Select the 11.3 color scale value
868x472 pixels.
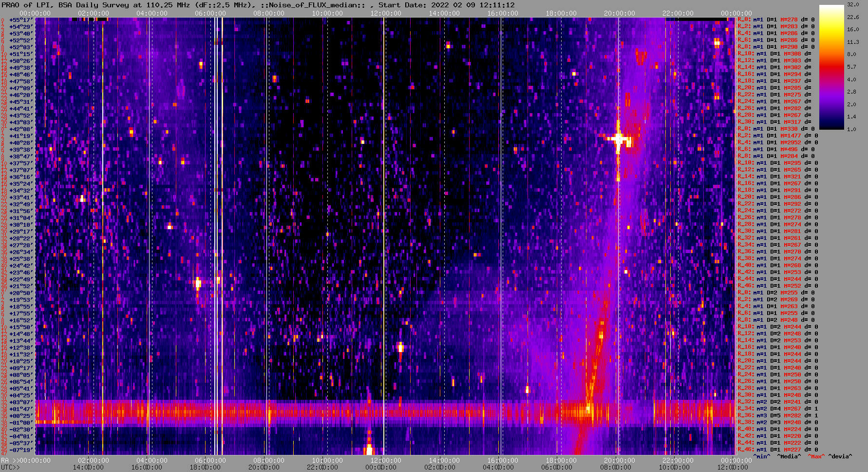853,42
